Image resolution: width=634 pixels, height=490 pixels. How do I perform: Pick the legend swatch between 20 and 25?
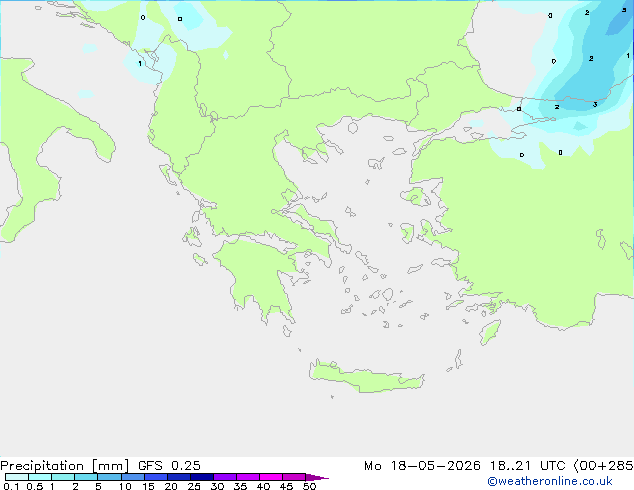[178, 477]
